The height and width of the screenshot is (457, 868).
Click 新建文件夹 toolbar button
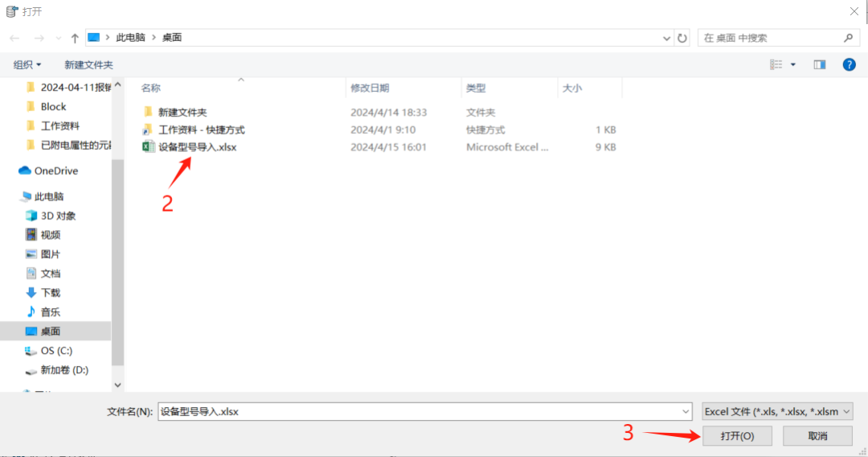[x=88, y=65]
